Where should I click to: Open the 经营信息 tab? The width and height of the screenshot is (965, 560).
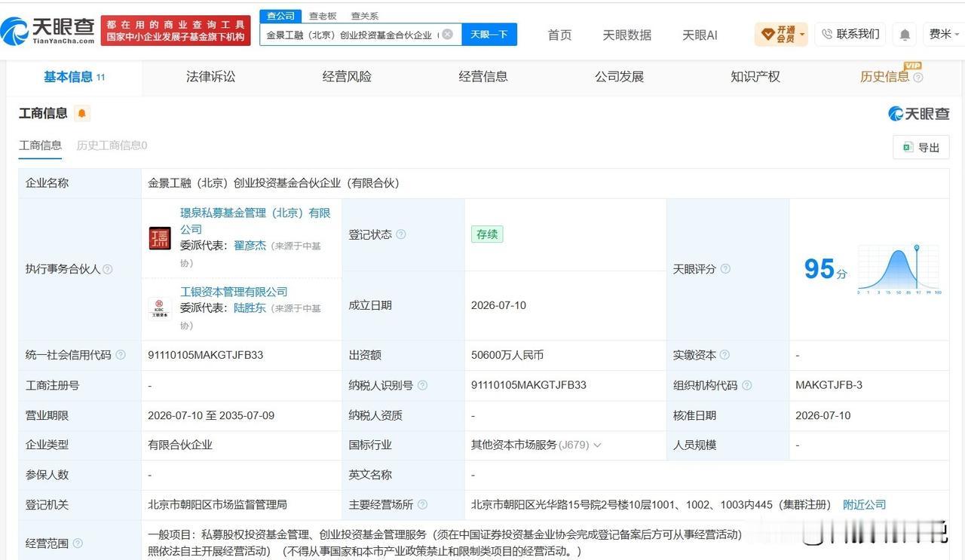(x=483, y=77)
